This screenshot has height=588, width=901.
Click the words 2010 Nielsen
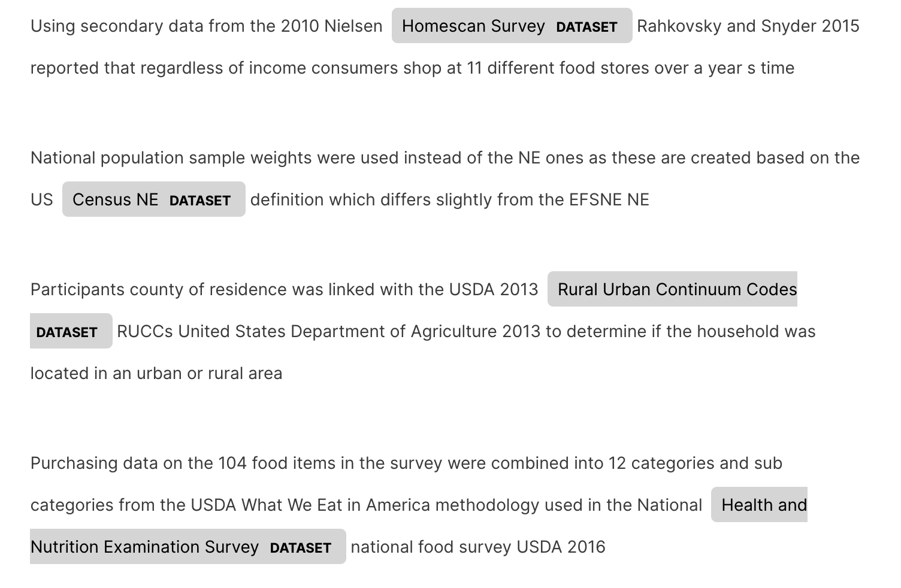pyautogui.click(x=331, y=26)
